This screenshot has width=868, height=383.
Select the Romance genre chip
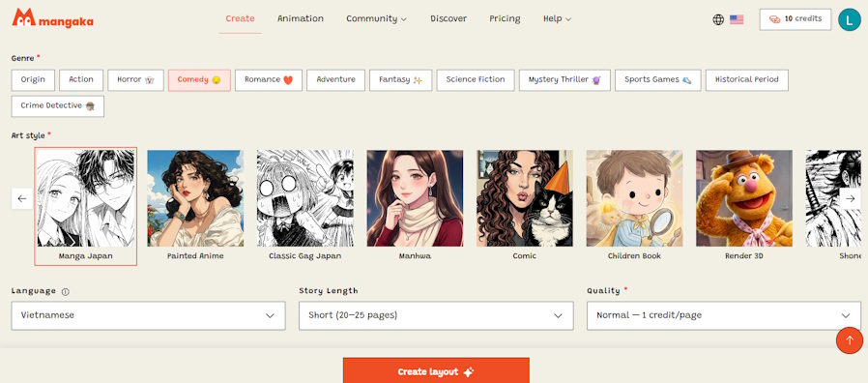tap(269, 80)
